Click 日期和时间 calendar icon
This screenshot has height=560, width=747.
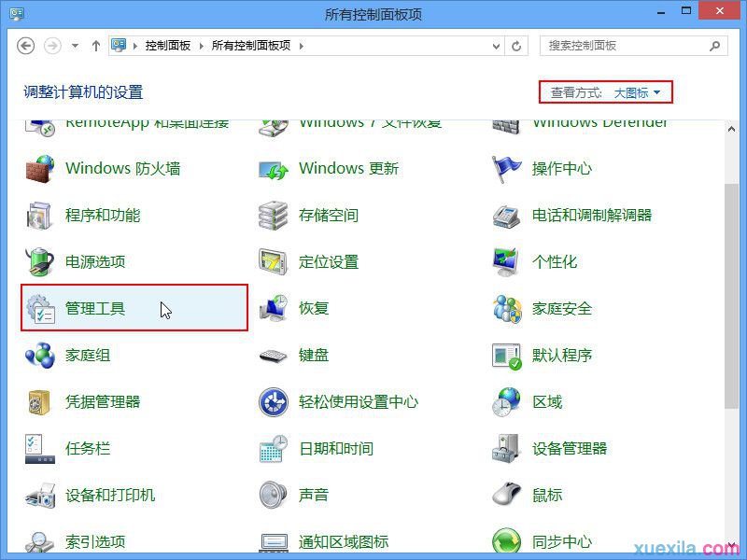coord(274,449)
